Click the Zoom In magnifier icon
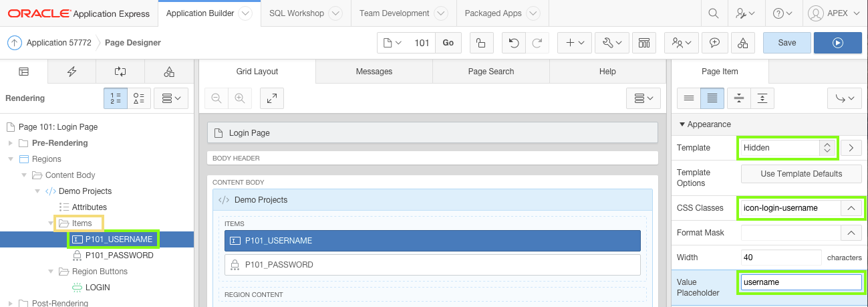The width and height of the screenshot is (868, 307). [240, 98]
